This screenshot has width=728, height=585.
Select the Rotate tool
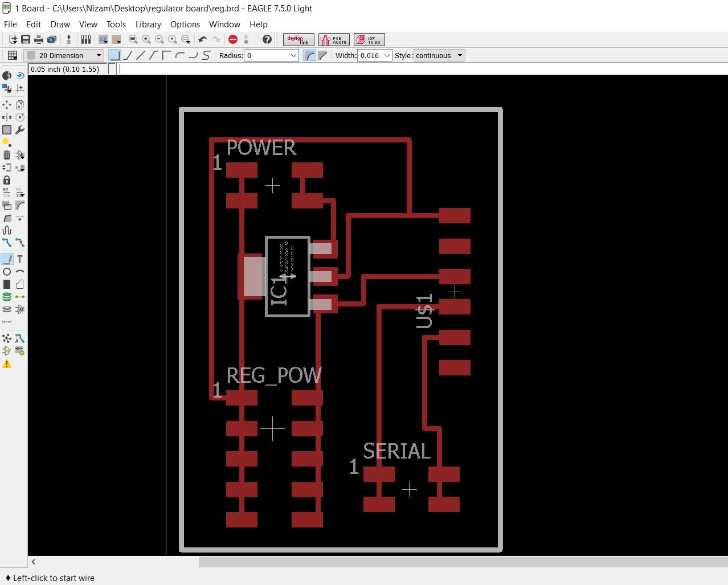point(20,117)
